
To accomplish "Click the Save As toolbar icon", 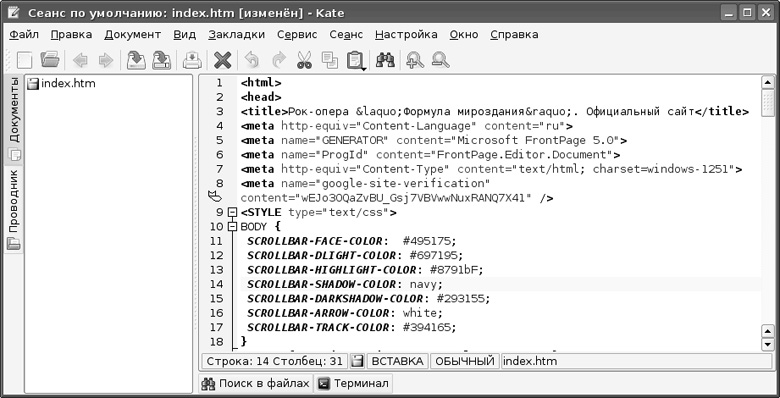I will 161,60.
